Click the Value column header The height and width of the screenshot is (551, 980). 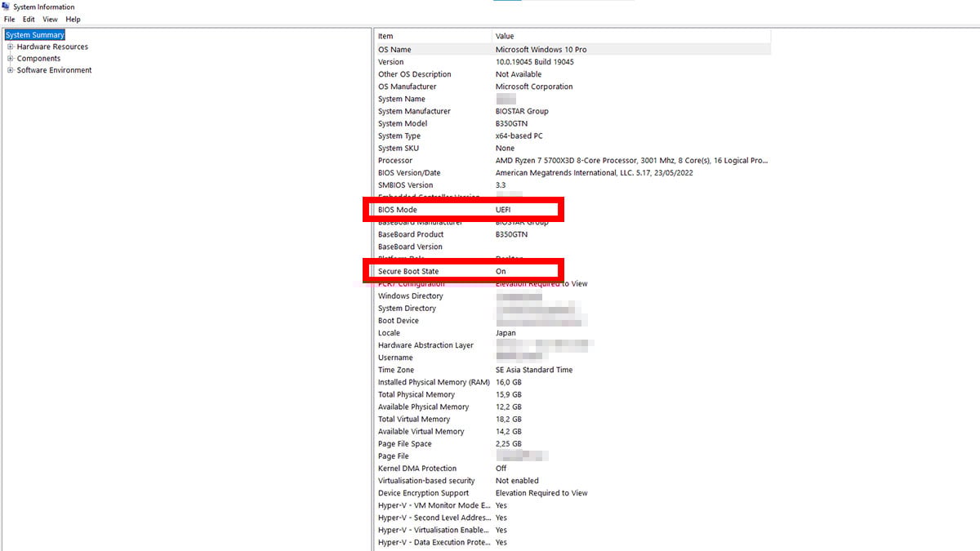[505, 36]
